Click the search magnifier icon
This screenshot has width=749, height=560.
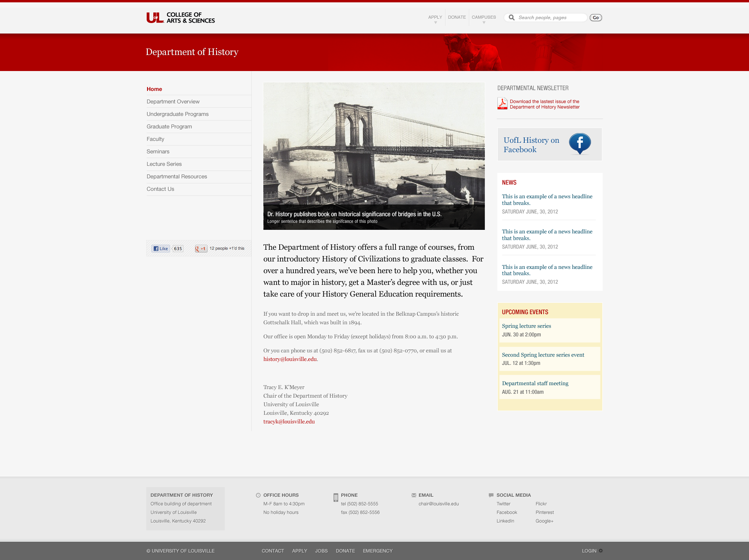511,18
